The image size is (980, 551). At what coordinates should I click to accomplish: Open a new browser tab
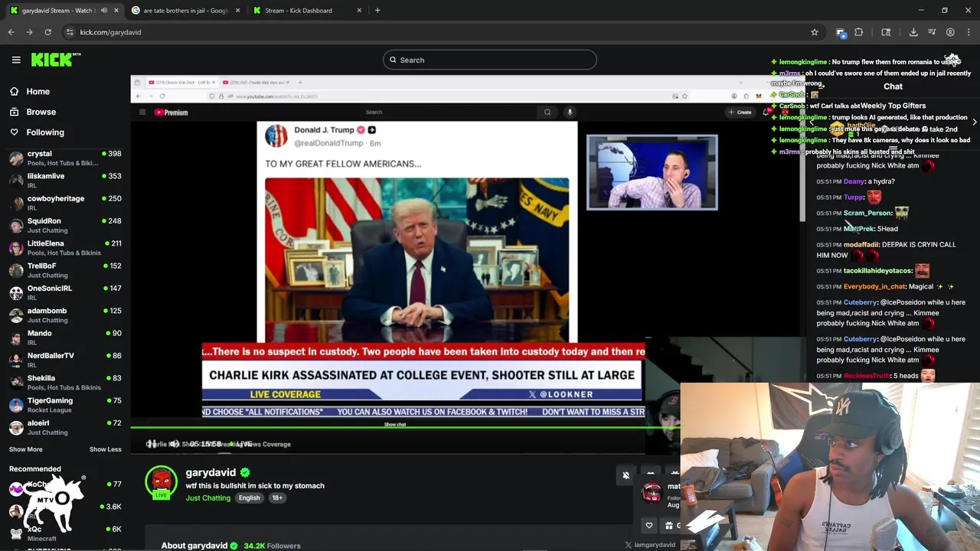click(377, 11)
